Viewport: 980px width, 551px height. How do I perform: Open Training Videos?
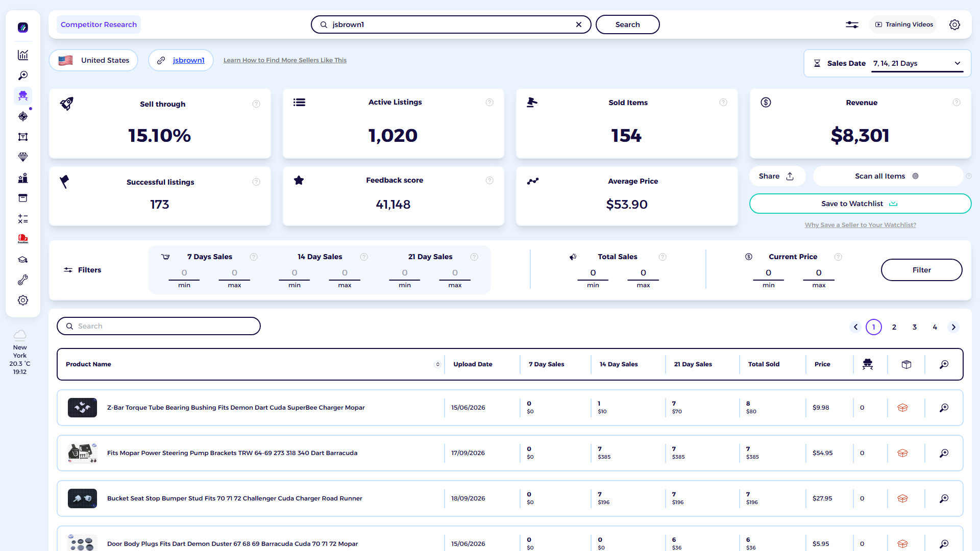pyautogui.click(x=903, y=24)
